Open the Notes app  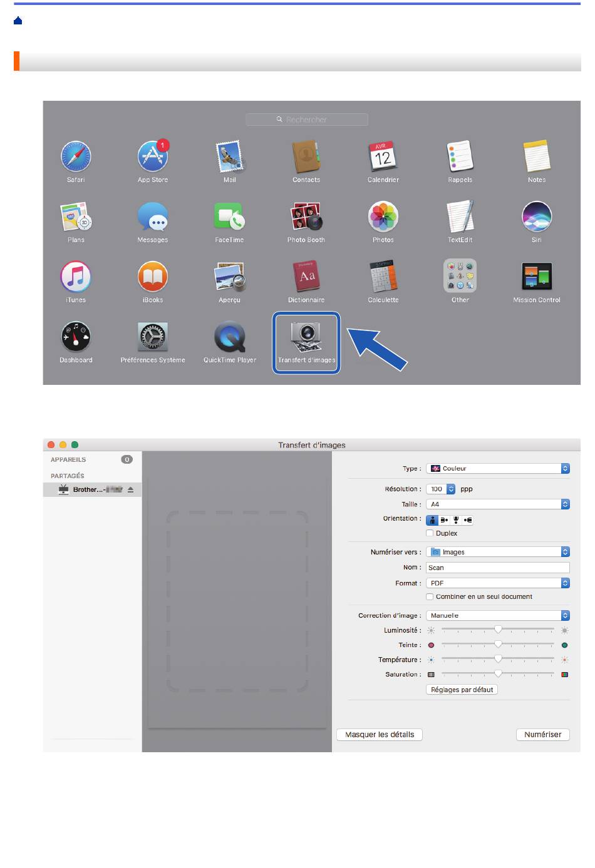point(537,156)
